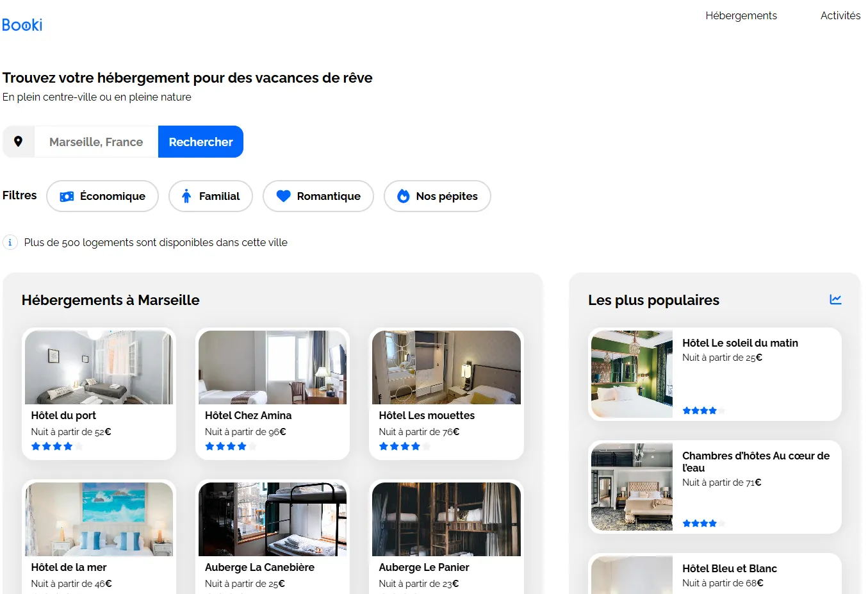Click Hôtel Chez Amina star rating
Viewport: 868px width, 594px height.
tap(231, 447)
